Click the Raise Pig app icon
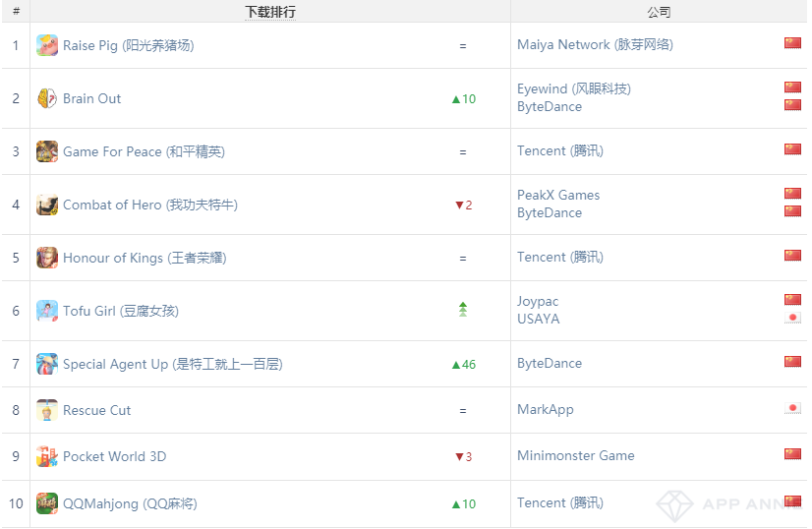Viewport: 812px width, 529px height. pos(47,45)
